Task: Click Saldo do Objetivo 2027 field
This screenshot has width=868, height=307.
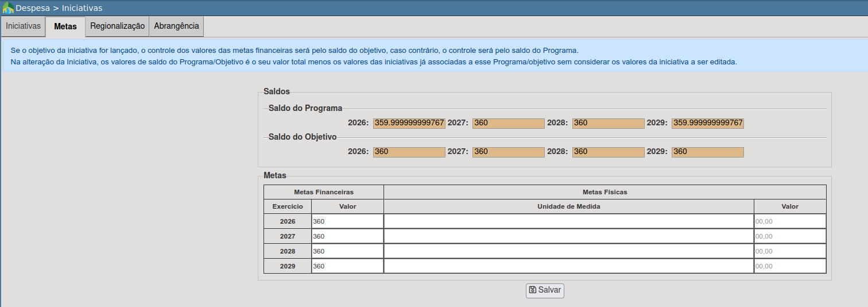Action: pyautogui.click(x=508, y=152)
